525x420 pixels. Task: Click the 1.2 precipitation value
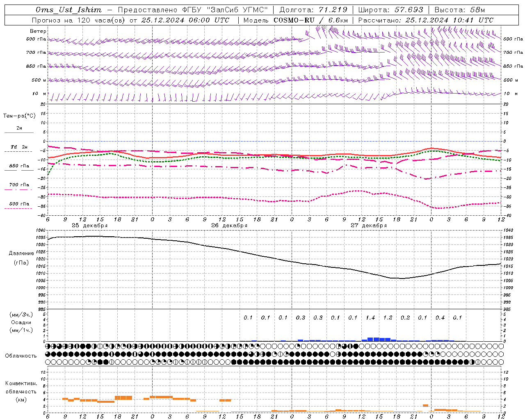click(x=388, y=318)
